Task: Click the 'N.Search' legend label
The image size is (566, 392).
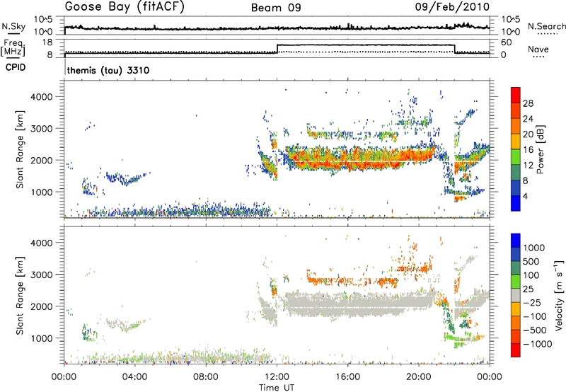Action: pos(547,26)
